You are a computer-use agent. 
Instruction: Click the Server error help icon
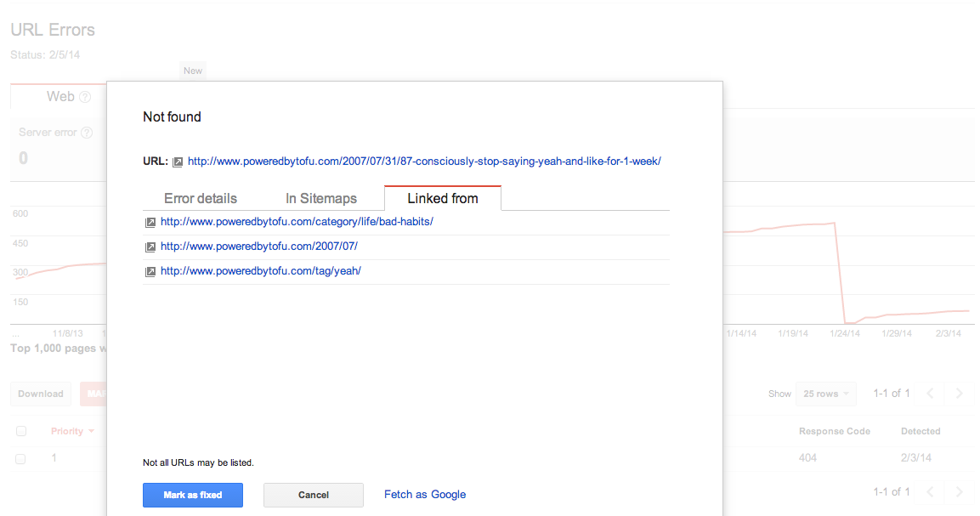pyautogui.click(x=86, y=132)
